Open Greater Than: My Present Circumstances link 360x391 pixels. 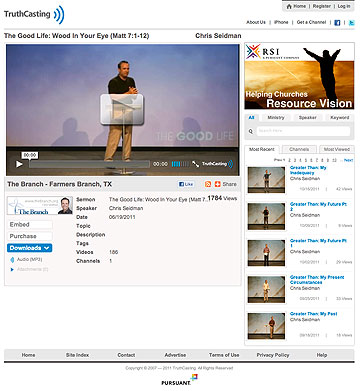click(x=317, y=280)
